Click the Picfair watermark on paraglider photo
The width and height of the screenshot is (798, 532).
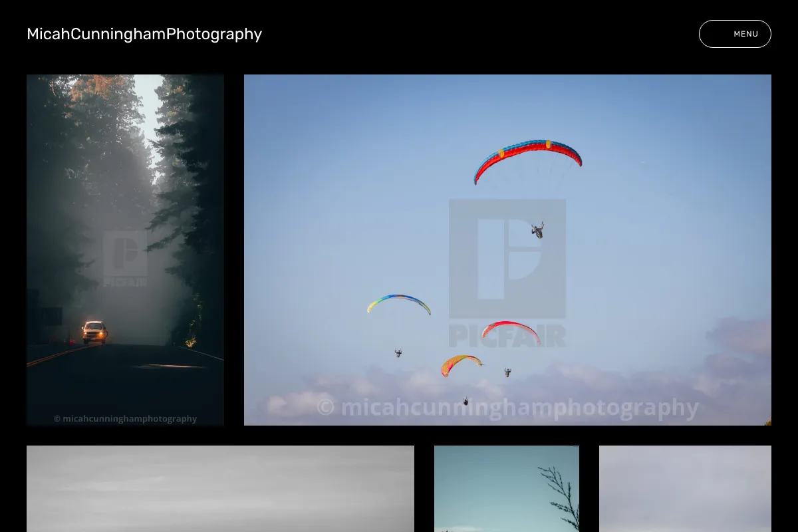point(507,273)
